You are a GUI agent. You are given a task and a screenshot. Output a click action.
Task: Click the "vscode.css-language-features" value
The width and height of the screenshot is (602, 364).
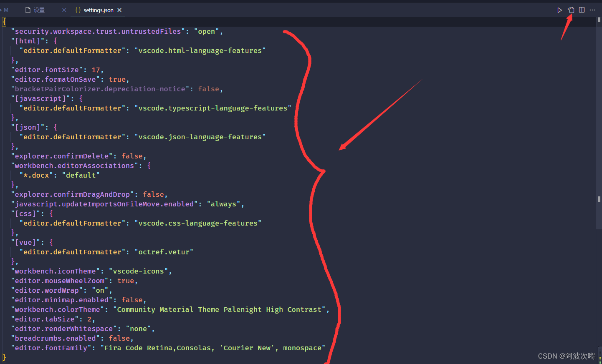click(x=198, y=223)
